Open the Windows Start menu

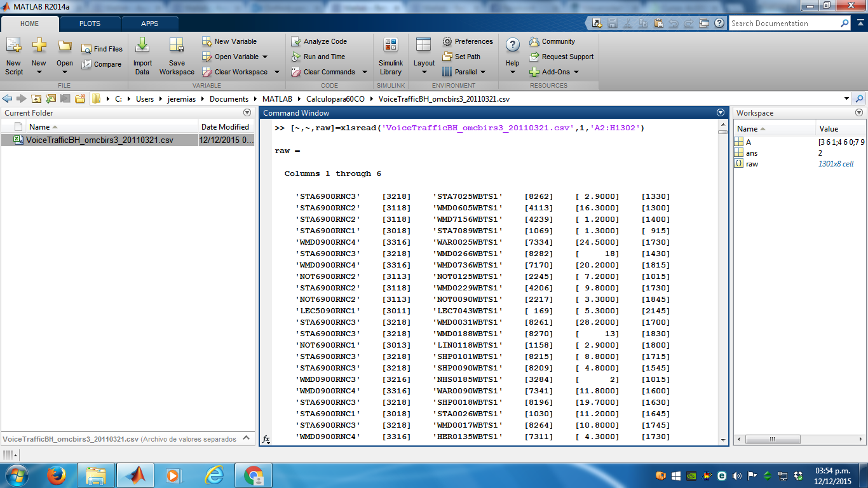[16, 475]
